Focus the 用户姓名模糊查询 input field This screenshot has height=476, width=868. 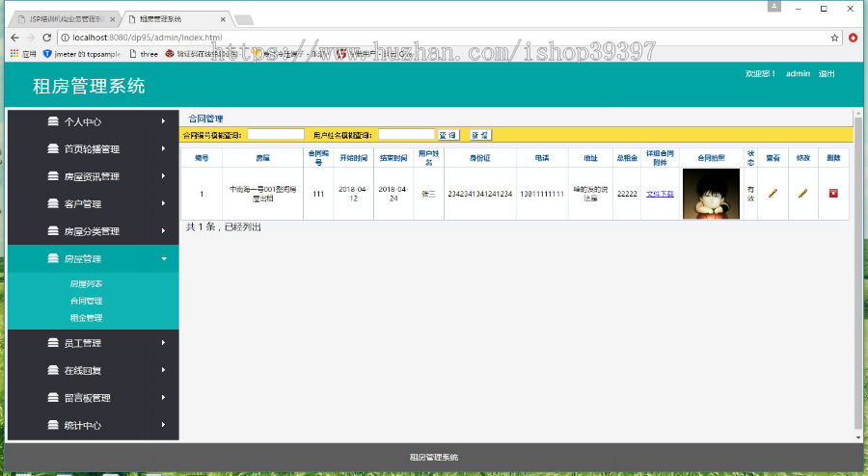[x=406, y=134]
